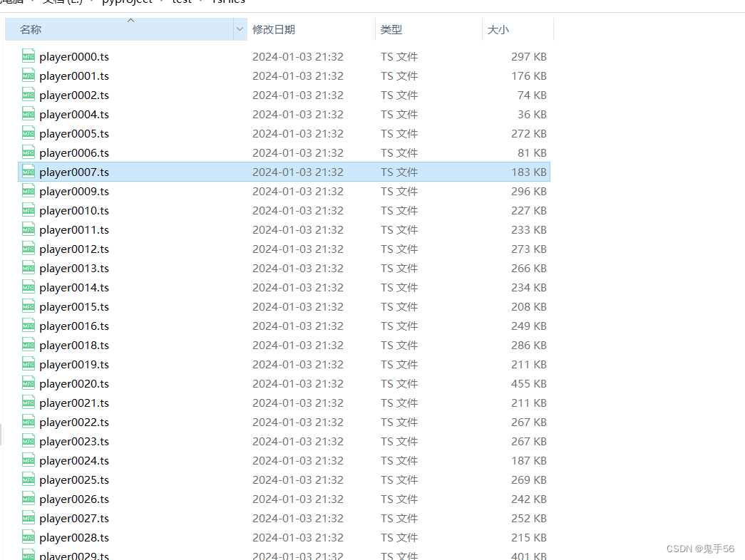Click the file icon beside player0001.ts

click(29, 76)
